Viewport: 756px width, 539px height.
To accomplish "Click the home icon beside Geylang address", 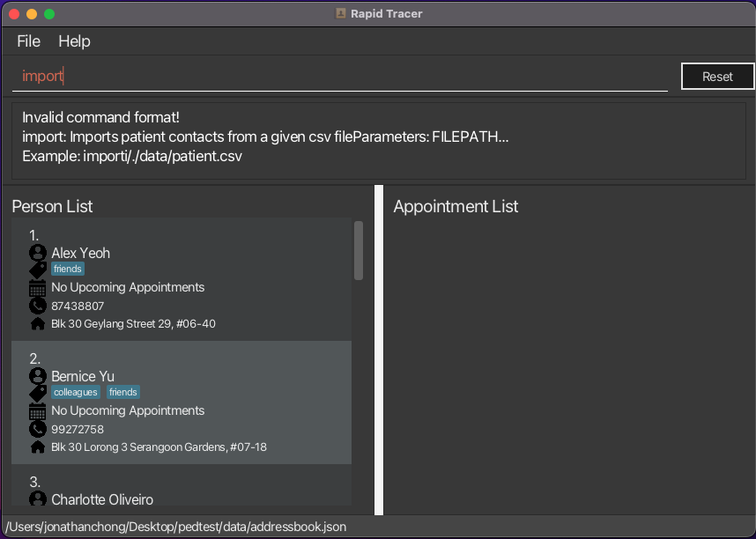I will (38, 323).
